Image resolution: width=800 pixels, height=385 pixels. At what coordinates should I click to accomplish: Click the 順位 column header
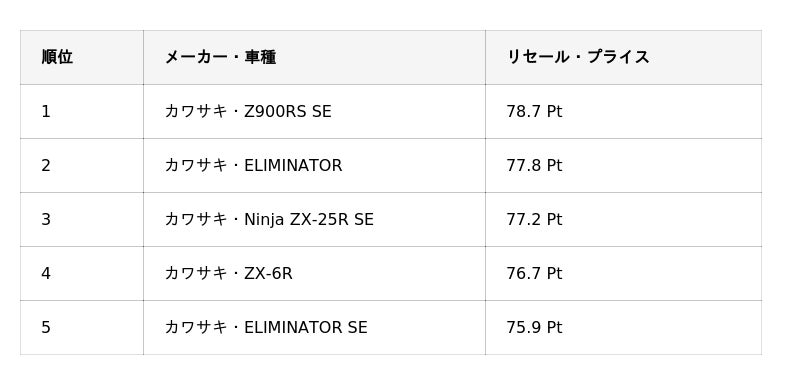(82, 57)
